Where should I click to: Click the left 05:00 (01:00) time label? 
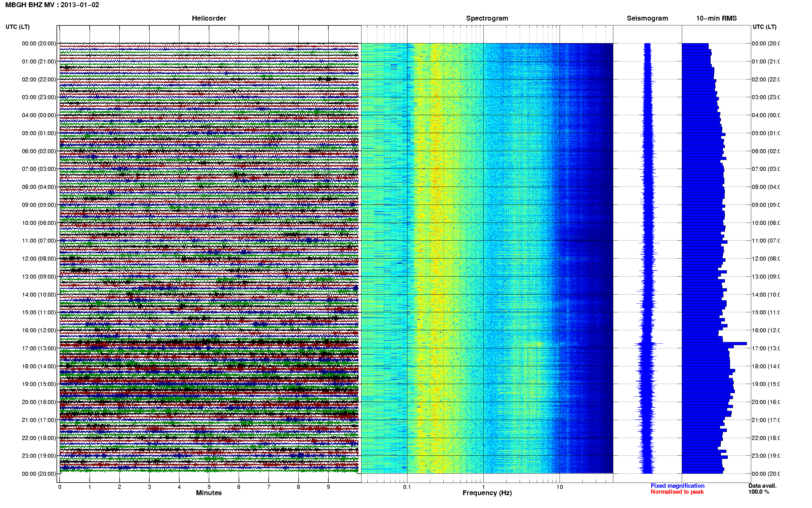click(x=39, y=133)
